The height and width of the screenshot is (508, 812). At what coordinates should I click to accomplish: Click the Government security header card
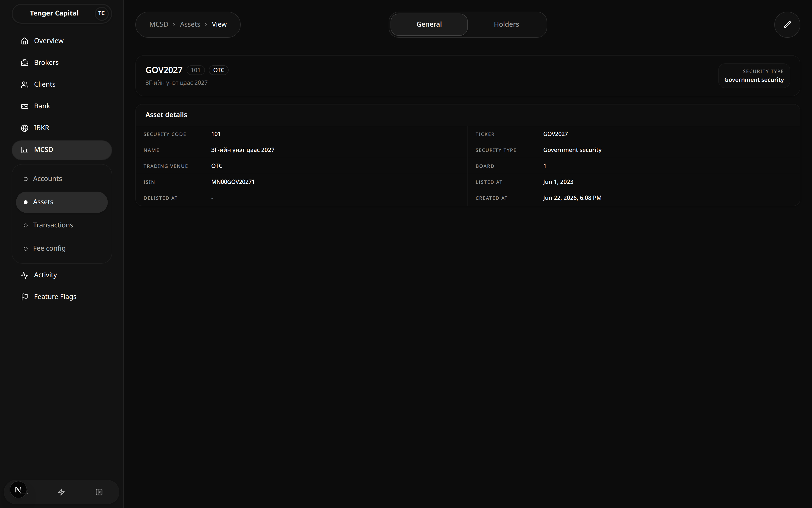point(754,76)
